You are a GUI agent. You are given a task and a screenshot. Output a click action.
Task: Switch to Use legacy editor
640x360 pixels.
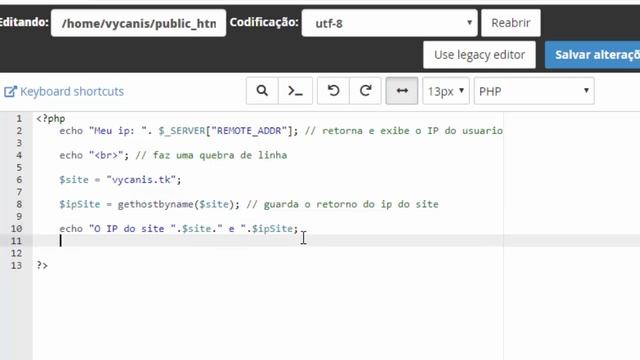[479, 55]
